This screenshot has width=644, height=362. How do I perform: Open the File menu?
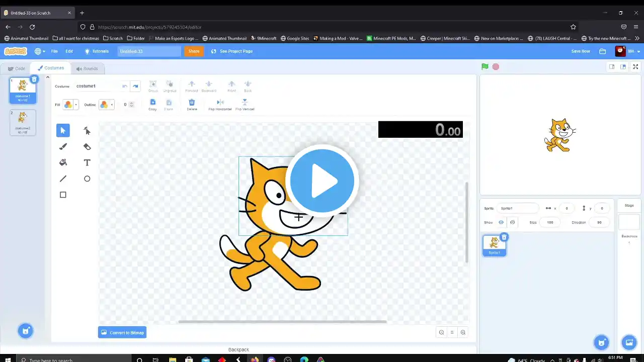pyautogui.click(x=54, y=51)
